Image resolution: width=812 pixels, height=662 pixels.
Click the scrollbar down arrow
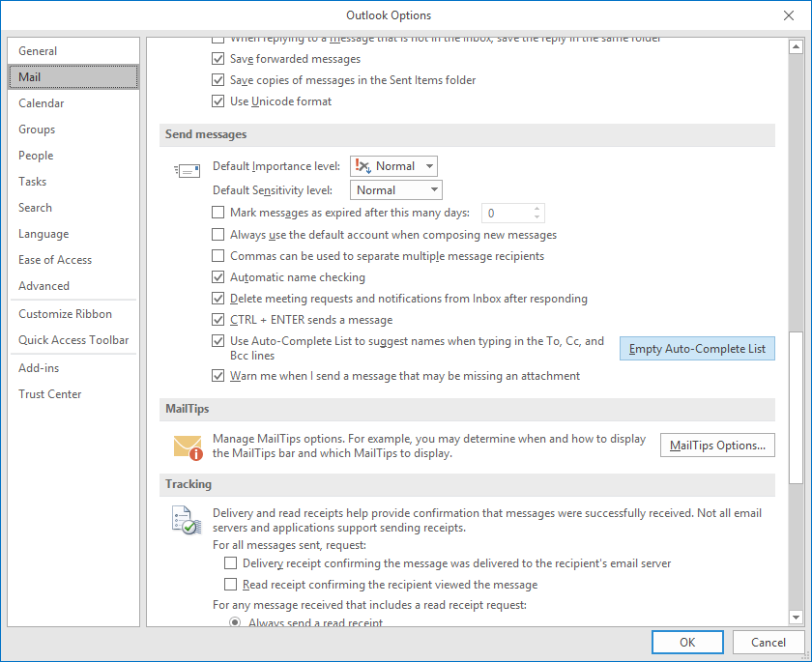click(x=796, y=617)
